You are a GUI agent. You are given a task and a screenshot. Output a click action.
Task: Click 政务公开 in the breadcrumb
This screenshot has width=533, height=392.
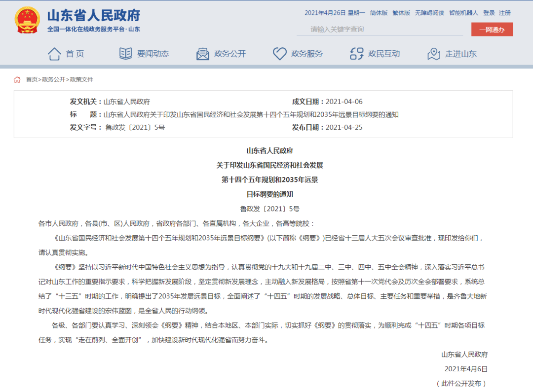pyautogui.click(x=53, y=79)
